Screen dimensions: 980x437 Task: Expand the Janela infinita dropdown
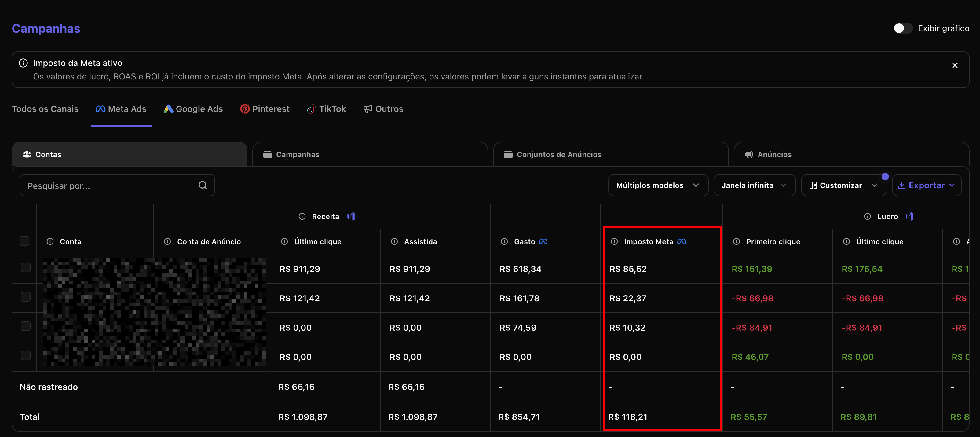point(754,185)
